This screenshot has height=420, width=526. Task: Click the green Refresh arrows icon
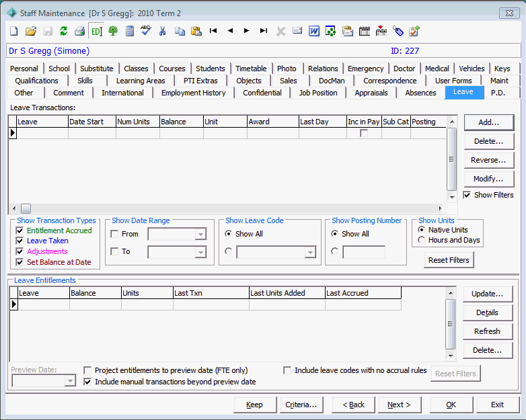coord(63,31)
